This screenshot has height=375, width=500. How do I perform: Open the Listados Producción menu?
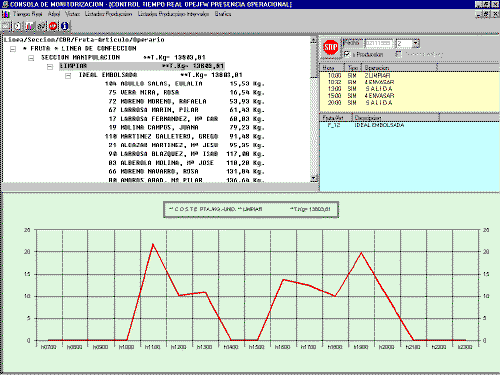point(109,14)
